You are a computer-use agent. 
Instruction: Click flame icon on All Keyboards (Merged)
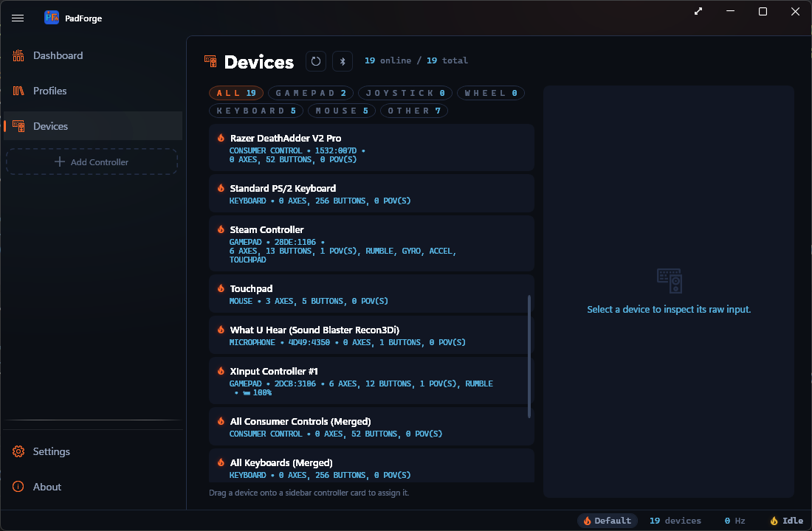[x=221, y=462]
